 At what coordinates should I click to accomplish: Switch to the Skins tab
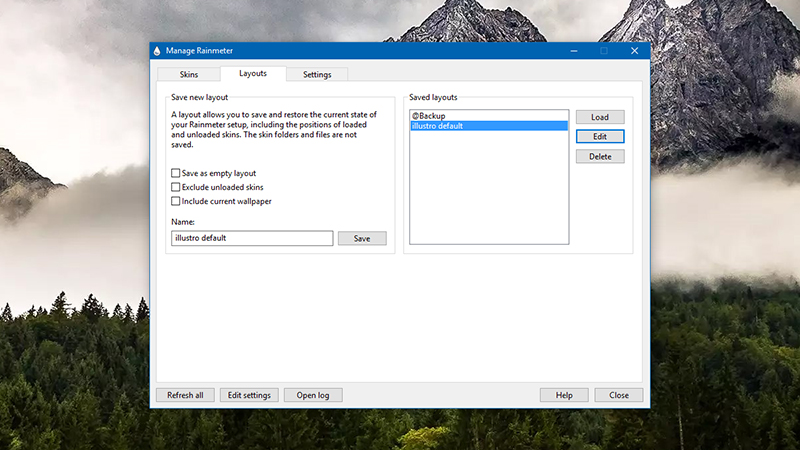[x=189, y=74]
